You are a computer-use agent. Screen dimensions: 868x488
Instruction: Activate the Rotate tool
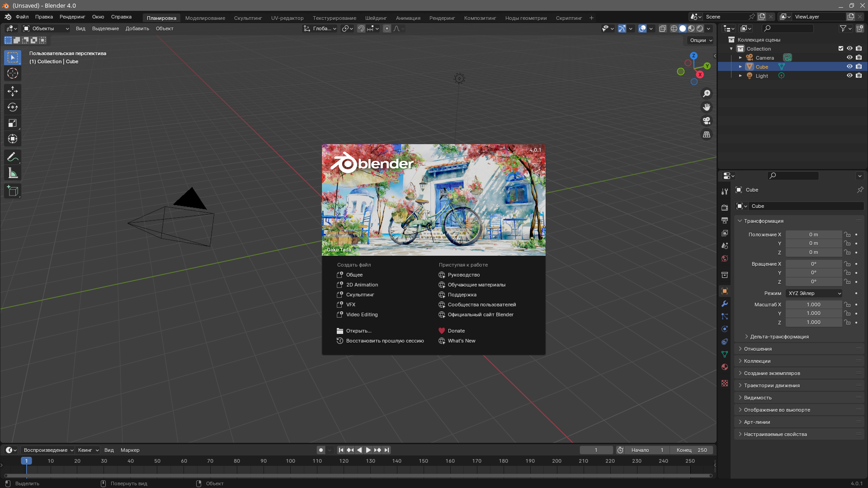[13, 107]
